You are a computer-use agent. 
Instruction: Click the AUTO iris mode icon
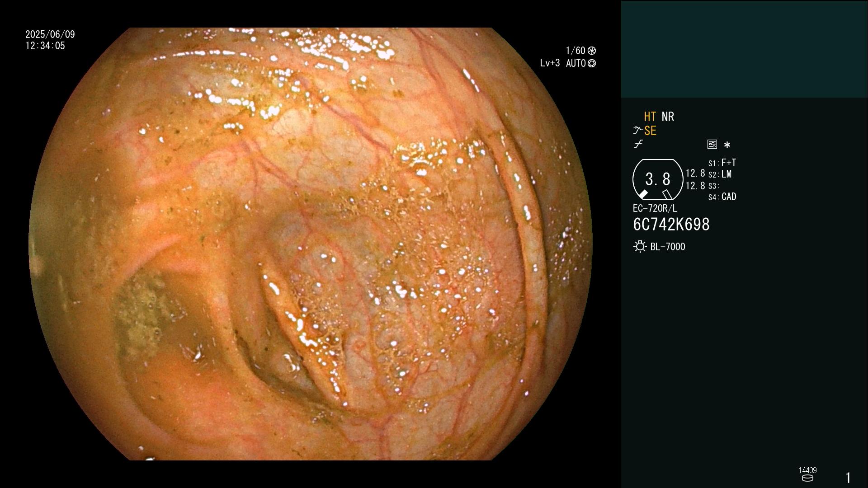pos(592,63)
